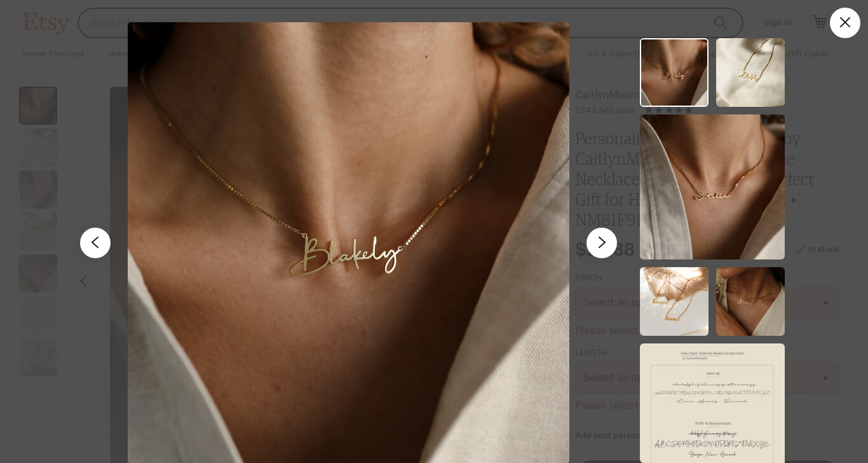
Task: Open the large Stella necklace thumbnail
Action: [x=712, y=187]
